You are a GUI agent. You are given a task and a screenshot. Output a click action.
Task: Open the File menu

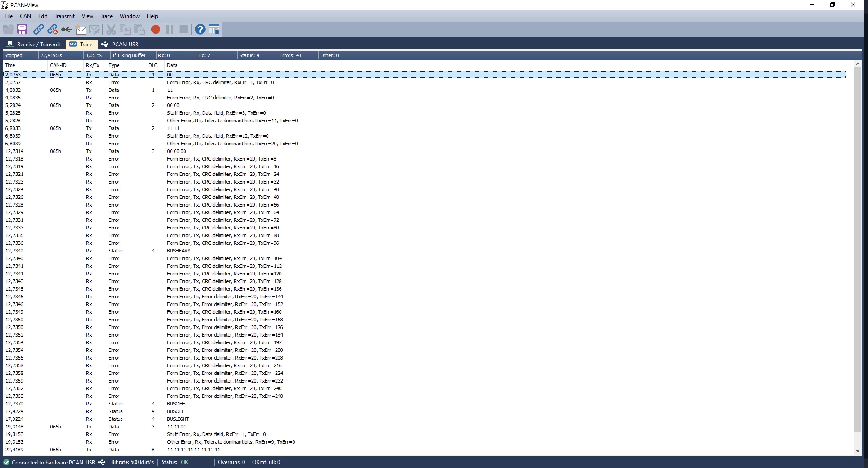click(x=9, y=16)
